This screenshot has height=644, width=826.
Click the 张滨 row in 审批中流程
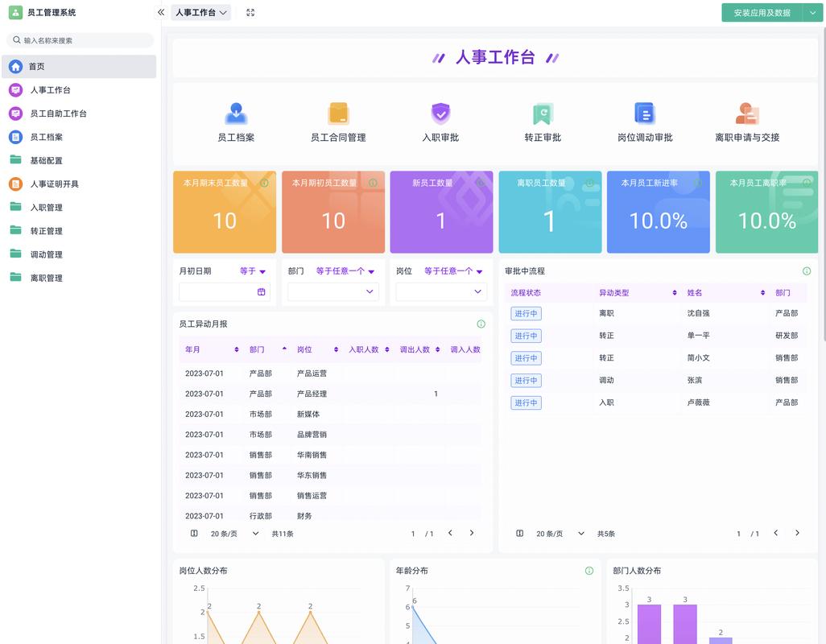656,380
